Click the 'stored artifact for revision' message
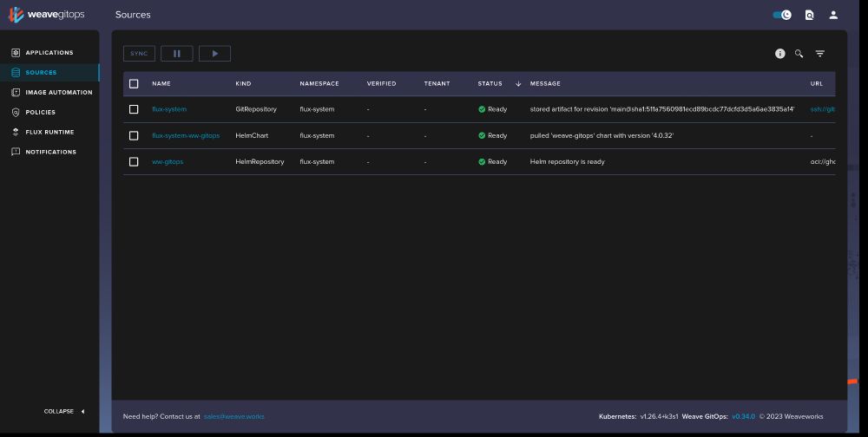The height and width of the screenshot is (437, 868). pyautogui.click(x=662, y=109)
